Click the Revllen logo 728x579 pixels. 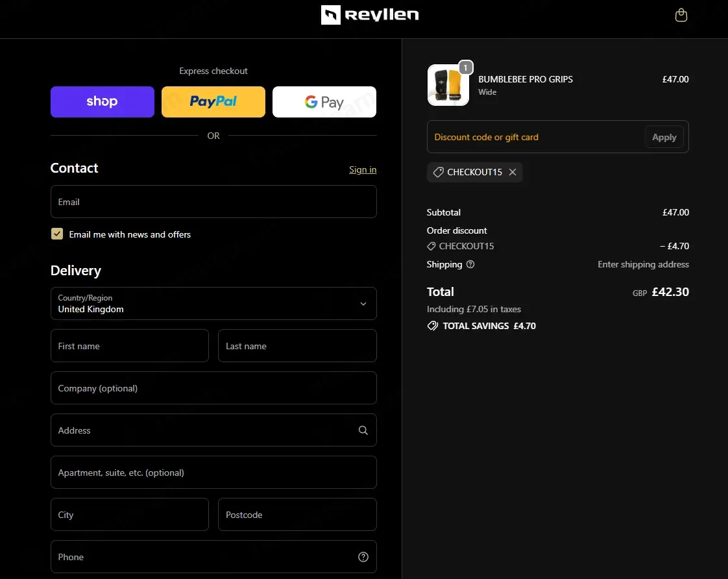pos(370,15)
